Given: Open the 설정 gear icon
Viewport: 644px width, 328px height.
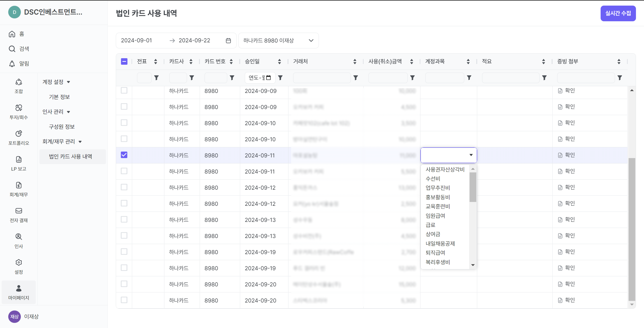Looking at the screenshot, I should pyautogui.click(x=19, y=262).
